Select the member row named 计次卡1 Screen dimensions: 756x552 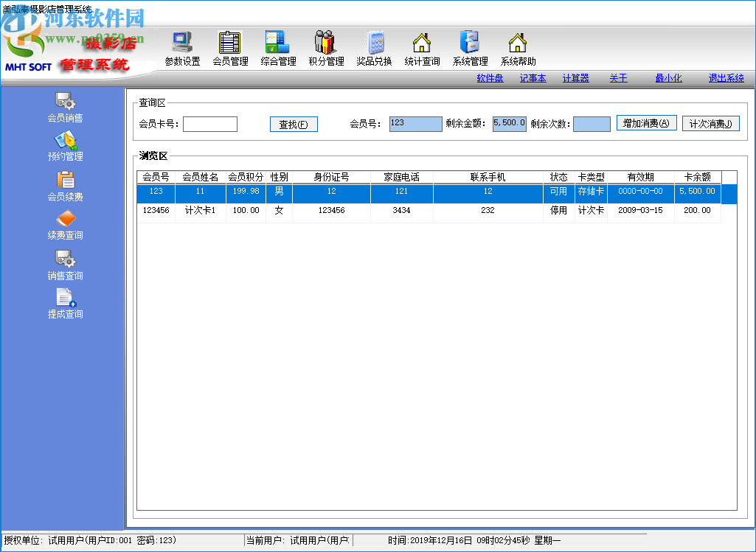click(428, 211)
